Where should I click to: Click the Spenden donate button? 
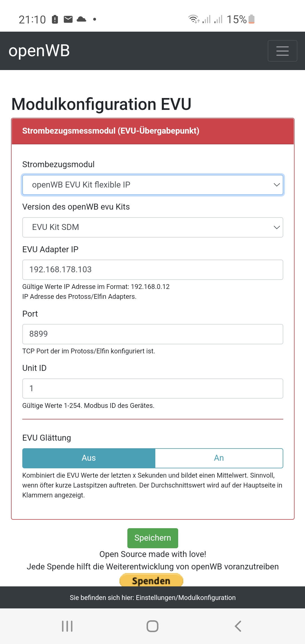pyautogui.click(x=151, y=580)
